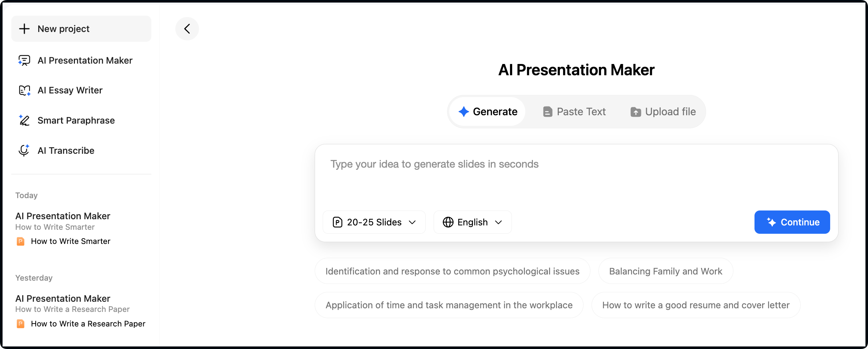Click the AI Essay Writer book icon

(x=24, y=90)
